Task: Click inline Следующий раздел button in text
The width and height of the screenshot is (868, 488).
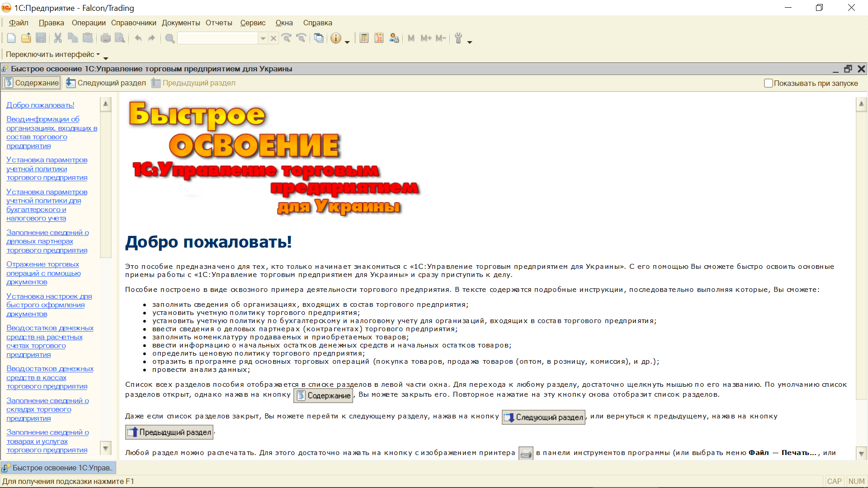Action: click(543, 417)
